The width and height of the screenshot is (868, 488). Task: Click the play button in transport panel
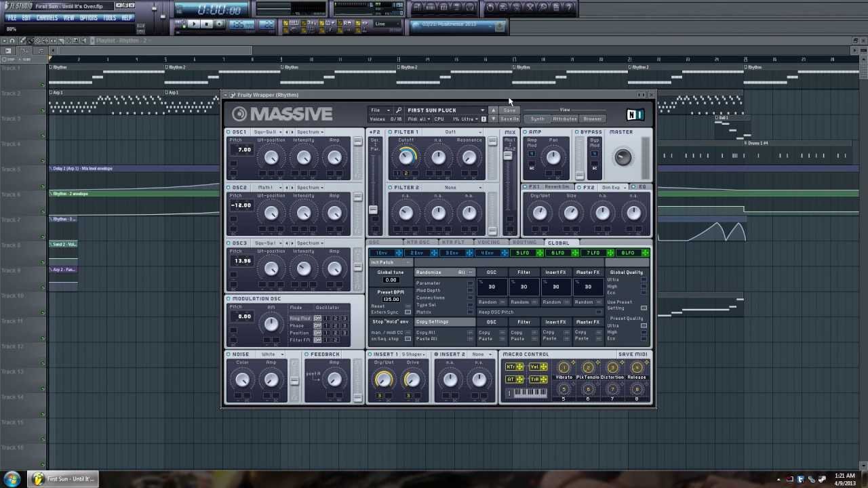(x=193, y=24)
